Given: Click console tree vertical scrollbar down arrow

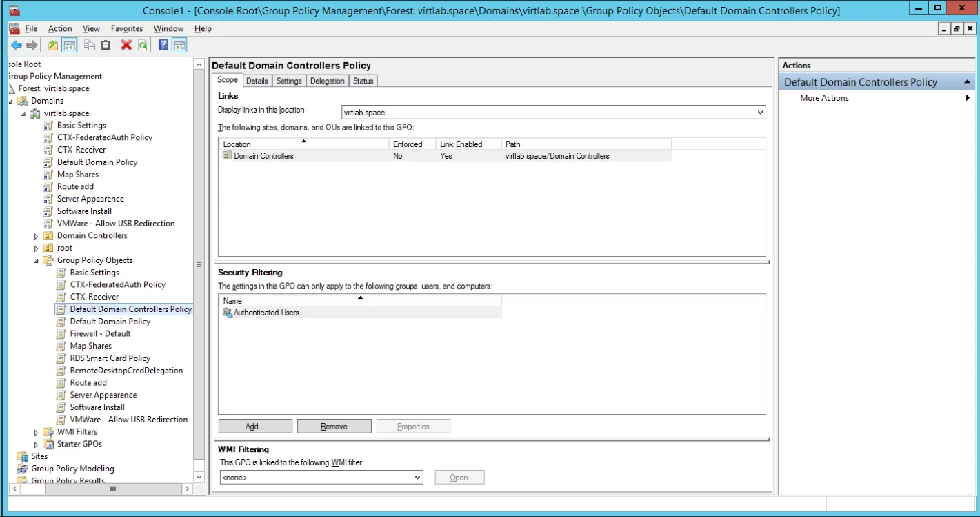Looking at the screenshot, I should (199, 477).
